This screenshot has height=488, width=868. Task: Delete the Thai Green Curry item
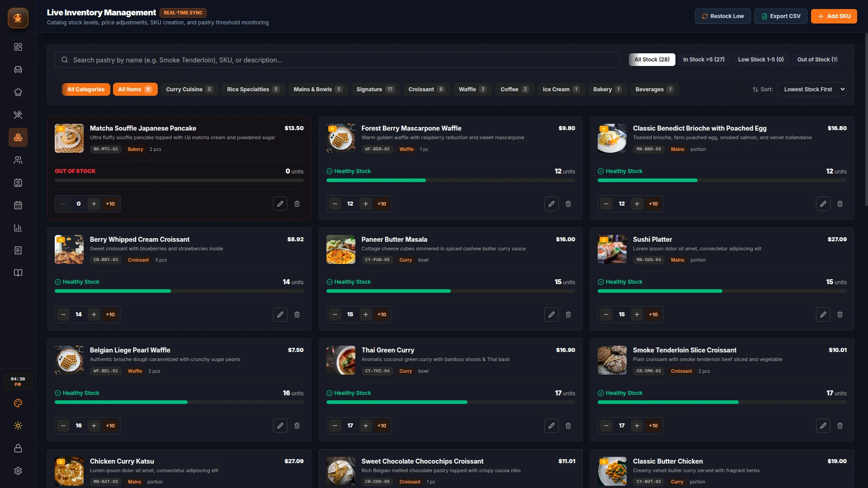pyautogui.click(x=568, y=426)
